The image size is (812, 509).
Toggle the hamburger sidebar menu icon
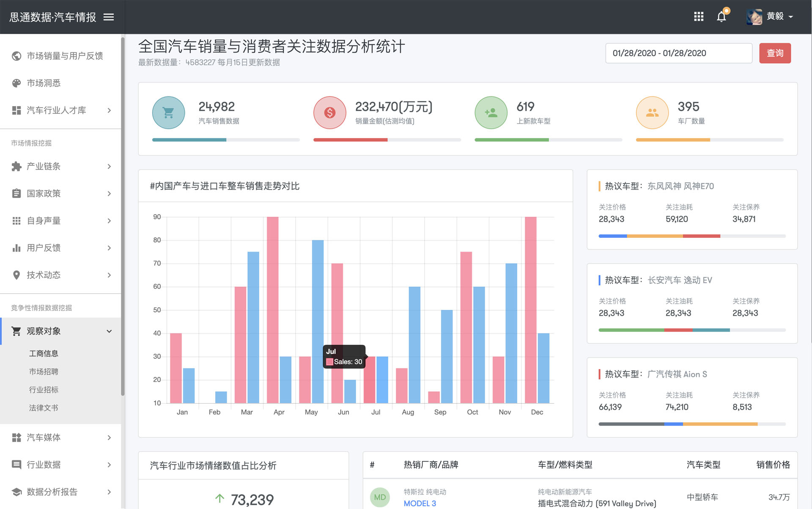pos(109,17)
